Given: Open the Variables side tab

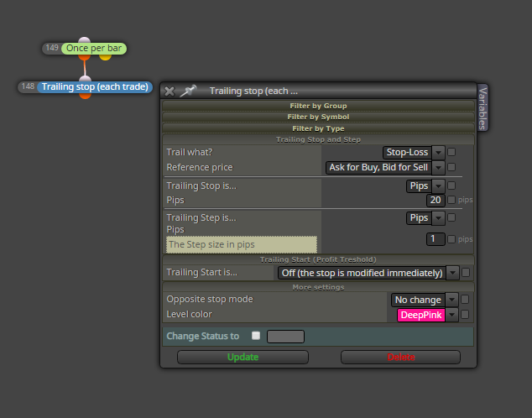Looking at the screenshot, I should click(x=482, y=107).
